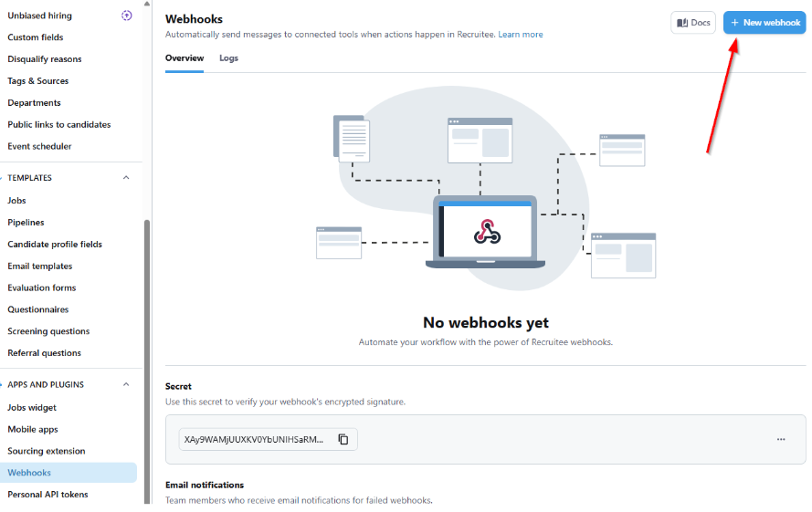Screen dimensions: 812x512
Task: Open Screening questions
Action: click(x=48, y=330)
